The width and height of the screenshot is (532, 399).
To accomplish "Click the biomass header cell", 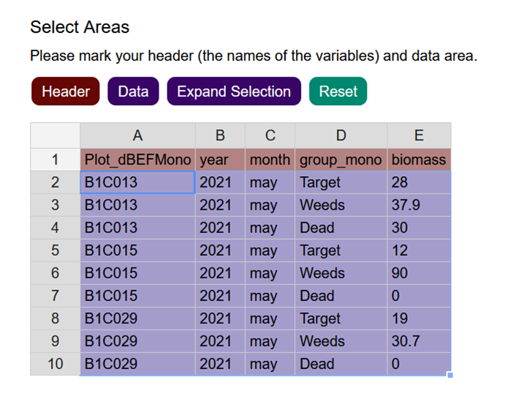I will [x=419, y=159].
